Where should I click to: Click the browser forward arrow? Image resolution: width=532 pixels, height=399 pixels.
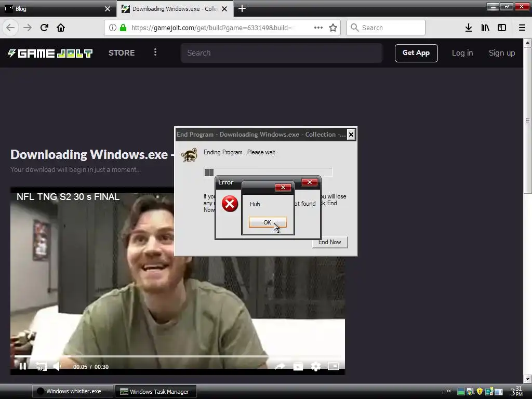pos(28,28)
